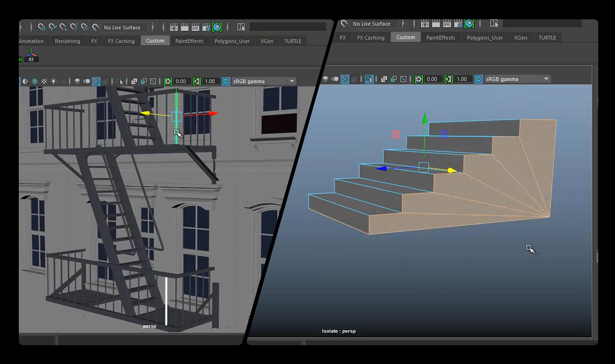This screenshot has width=615, height=364.
Task: Open Render Settings in right window
Action: coord(459,23)
